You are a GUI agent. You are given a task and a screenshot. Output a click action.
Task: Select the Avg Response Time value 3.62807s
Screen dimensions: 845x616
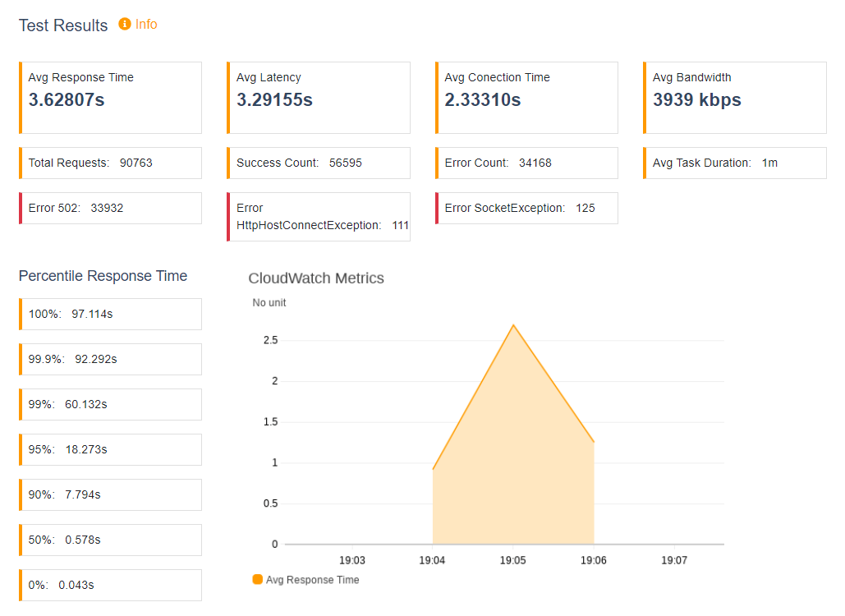pyautogui.click(x=67, y=99)
